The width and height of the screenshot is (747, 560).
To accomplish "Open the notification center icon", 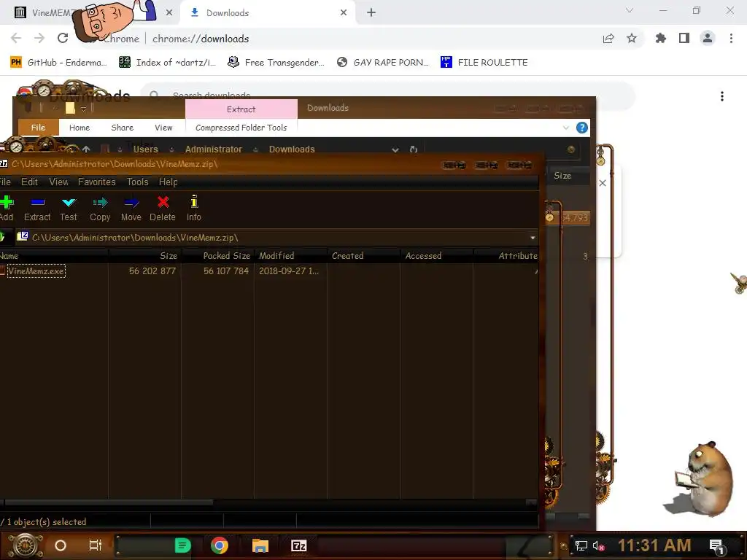I will 717,545.
